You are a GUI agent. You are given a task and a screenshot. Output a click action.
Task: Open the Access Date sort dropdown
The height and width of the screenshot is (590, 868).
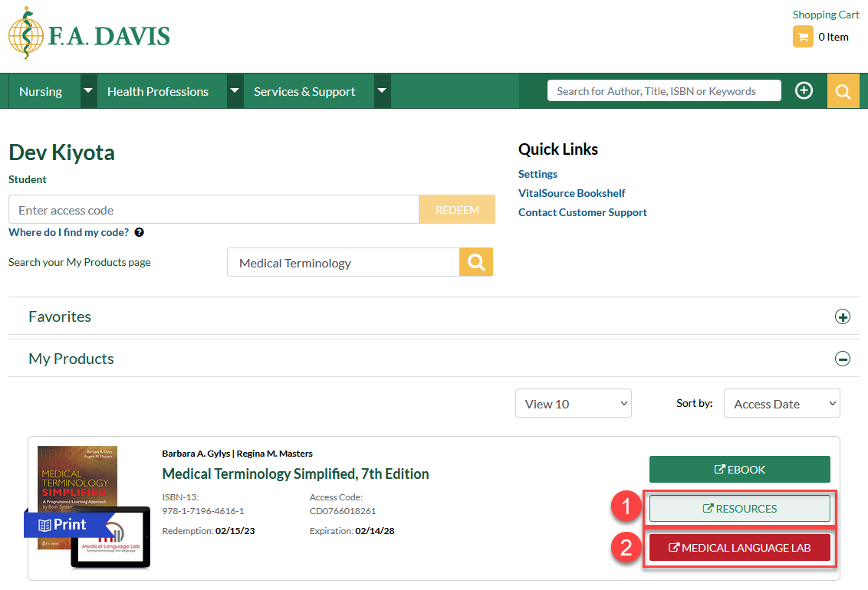click(781, 404)
